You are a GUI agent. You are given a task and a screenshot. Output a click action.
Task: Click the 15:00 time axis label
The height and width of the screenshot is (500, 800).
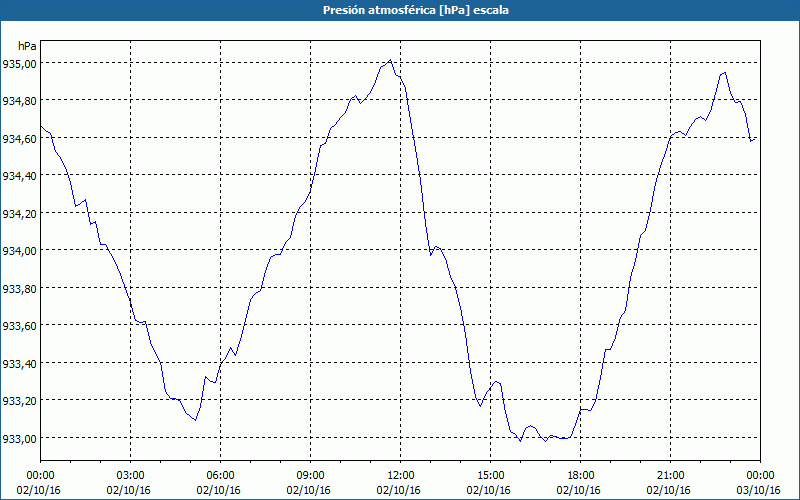490,476
